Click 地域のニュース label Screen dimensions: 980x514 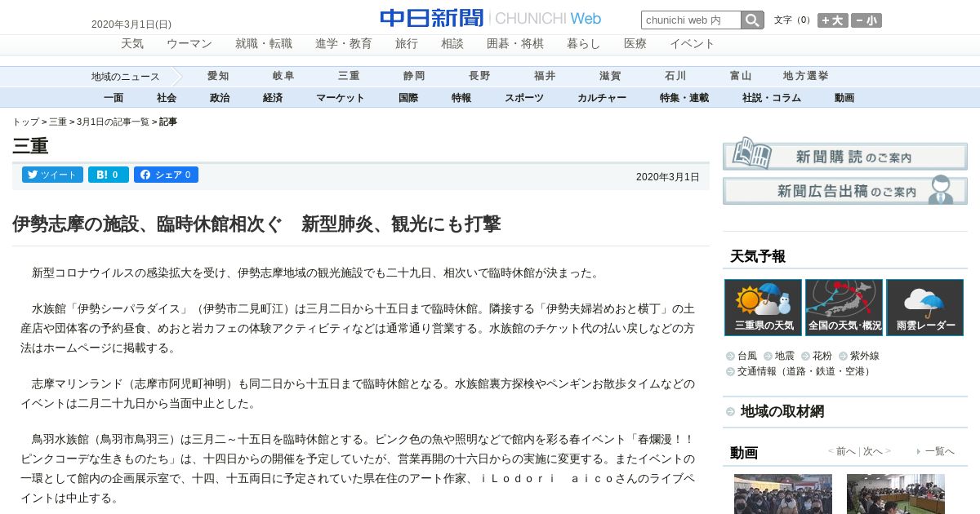coord(126,77)
